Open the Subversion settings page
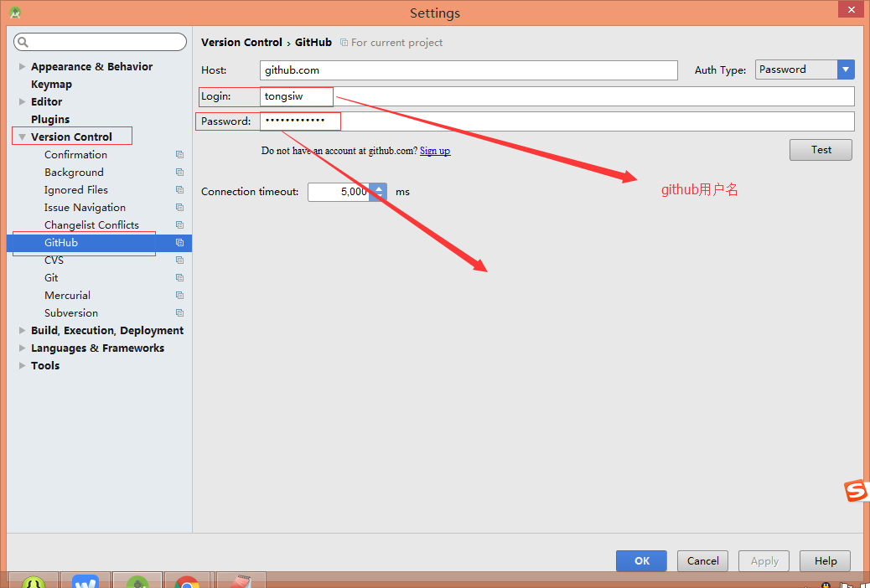 71,313
